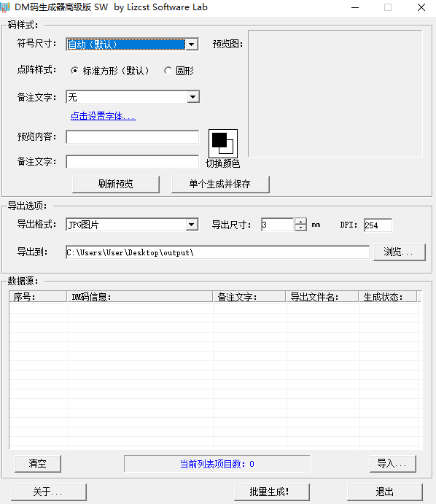Click the 批量生成 batch generate button
436x504 pixels.
pyautogui.click(x=272, y=492)
